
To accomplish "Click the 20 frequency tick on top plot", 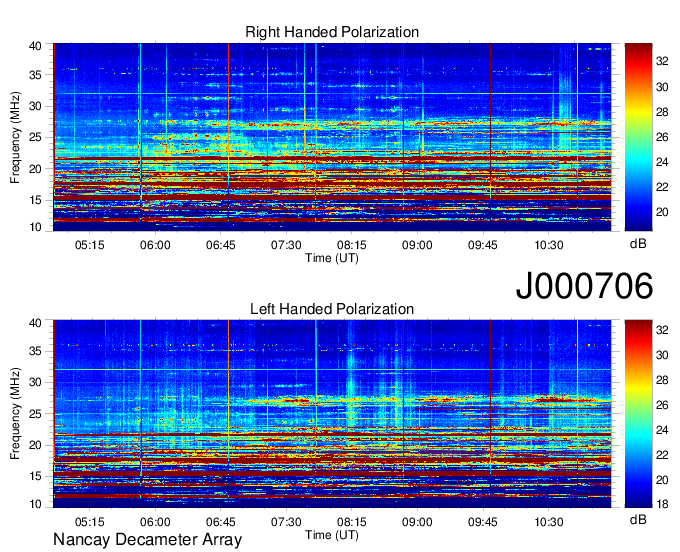I will pyautogui.click(x=35, y=169).
